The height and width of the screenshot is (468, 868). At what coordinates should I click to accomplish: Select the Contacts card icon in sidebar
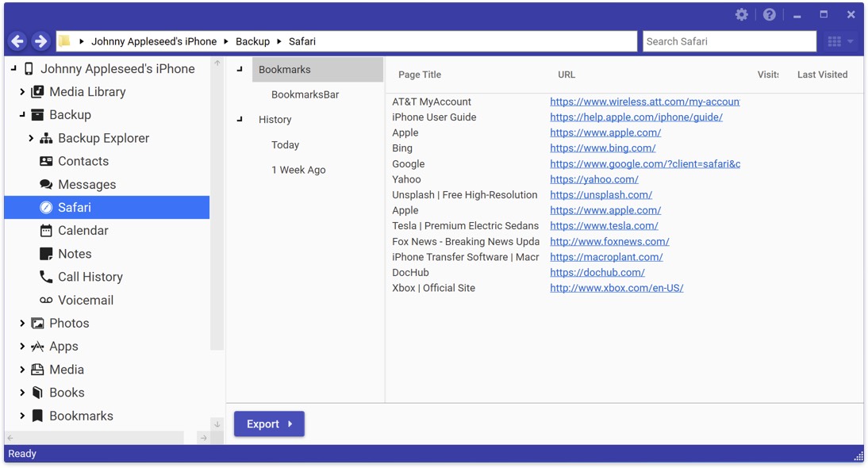click(46, 161)
